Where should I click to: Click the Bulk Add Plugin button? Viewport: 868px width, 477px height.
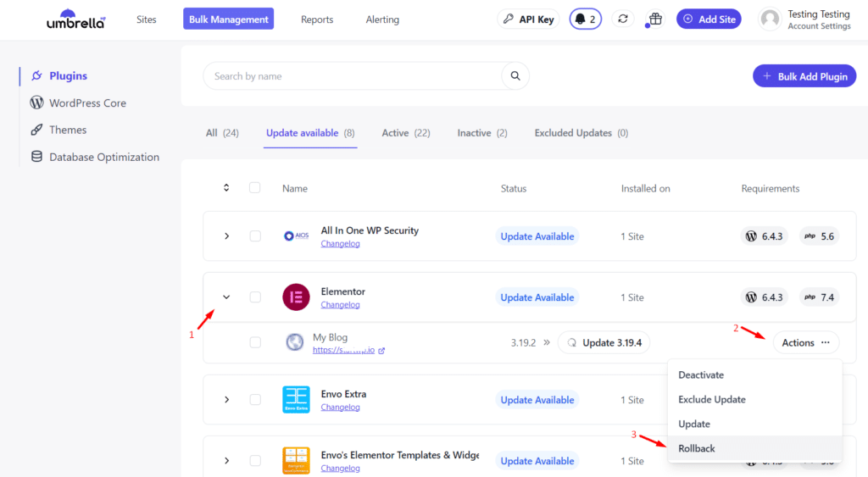coord(804,76)
